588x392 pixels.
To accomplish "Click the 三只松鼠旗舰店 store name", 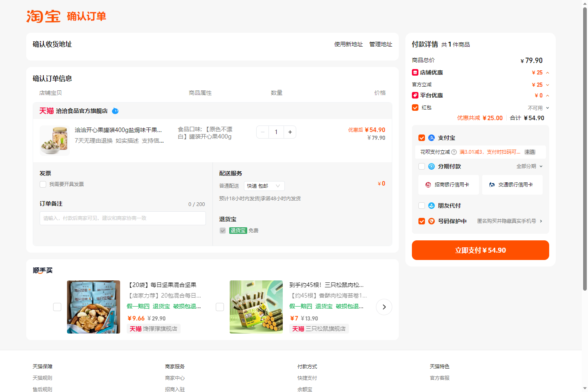I will 326,329.
